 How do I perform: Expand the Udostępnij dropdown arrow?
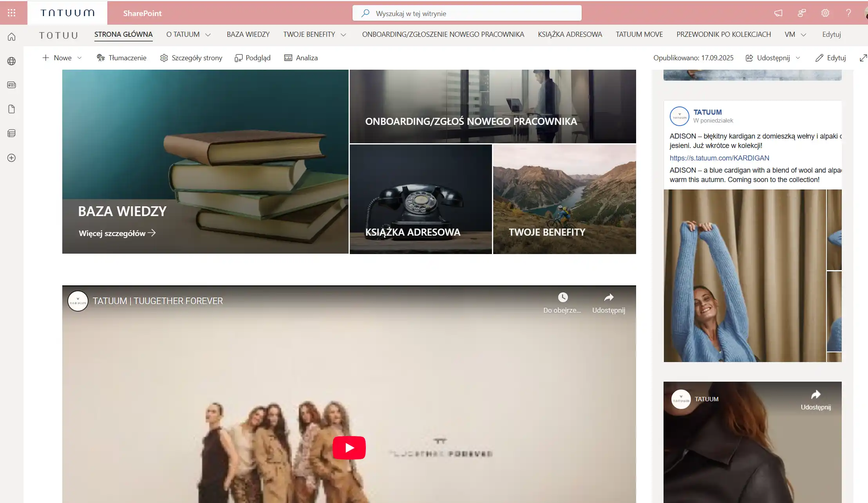coord(798,58)
